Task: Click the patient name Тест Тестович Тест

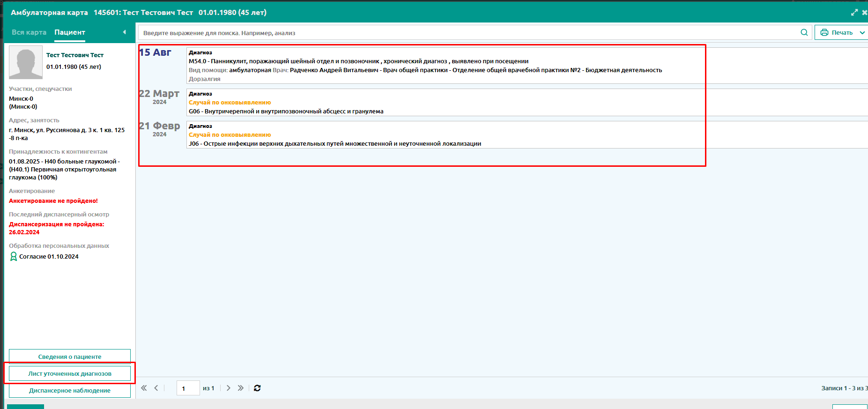Action: [x=75, y=55]
